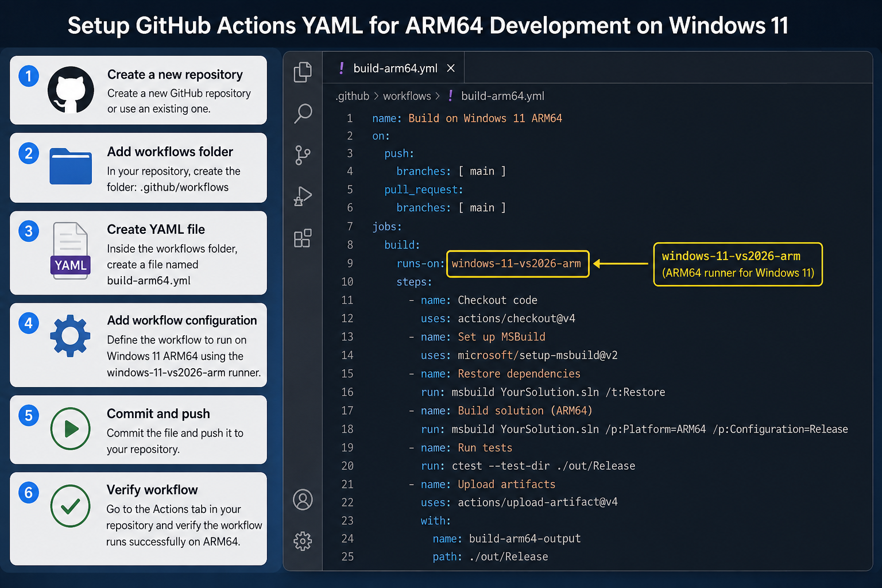Image resolution: width=882 pixels, height=588 pixels.
Task: Click 'build-arm64-output' artifact name
Action: pyautogui.click(x=525, y=539)
